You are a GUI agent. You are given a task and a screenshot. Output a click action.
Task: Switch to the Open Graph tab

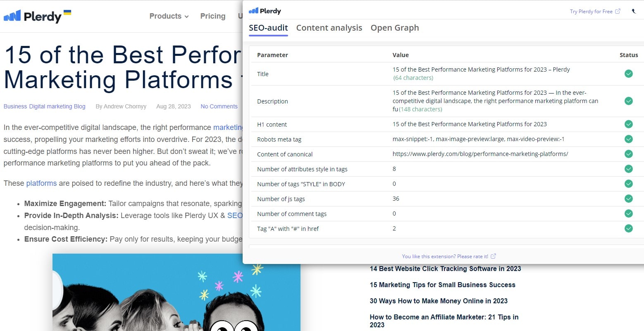(x=395, y=28)
